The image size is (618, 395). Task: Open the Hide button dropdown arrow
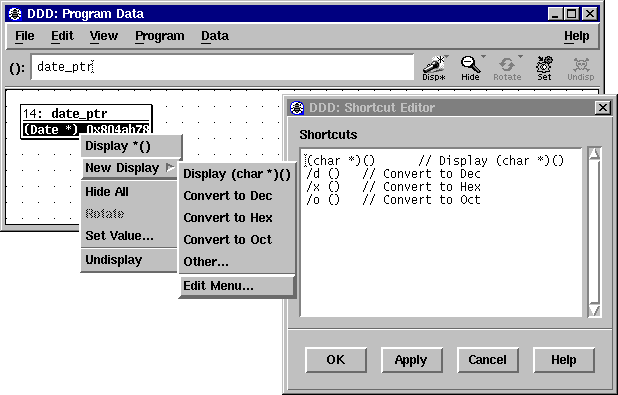(483, 57)
